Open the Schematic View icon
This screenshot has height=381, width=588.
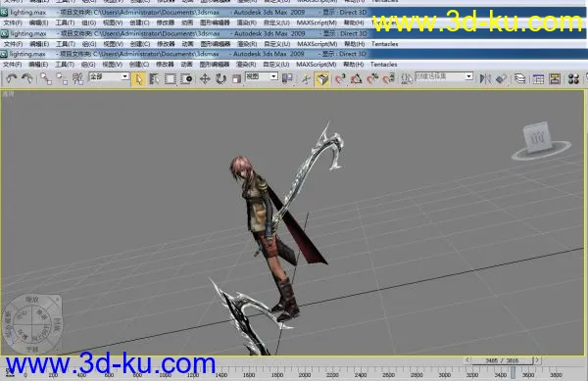[555, 79]
